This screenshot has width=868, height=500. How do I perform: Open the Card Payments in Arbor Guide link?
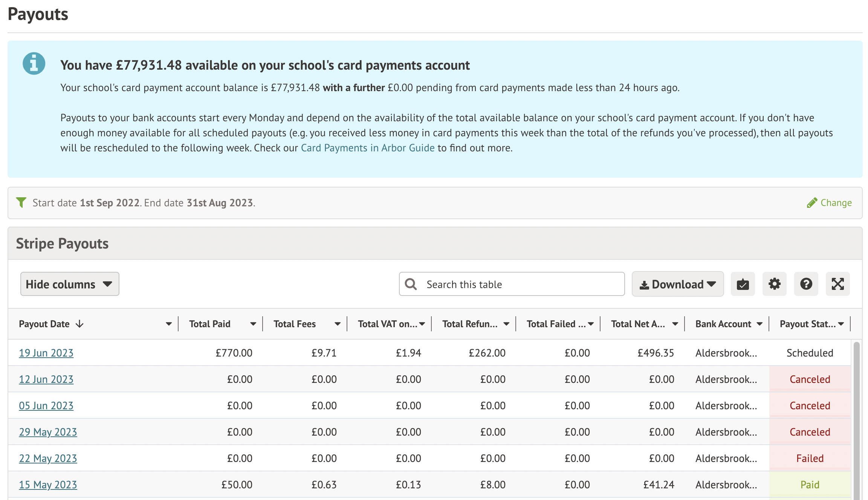coord(367,148)
